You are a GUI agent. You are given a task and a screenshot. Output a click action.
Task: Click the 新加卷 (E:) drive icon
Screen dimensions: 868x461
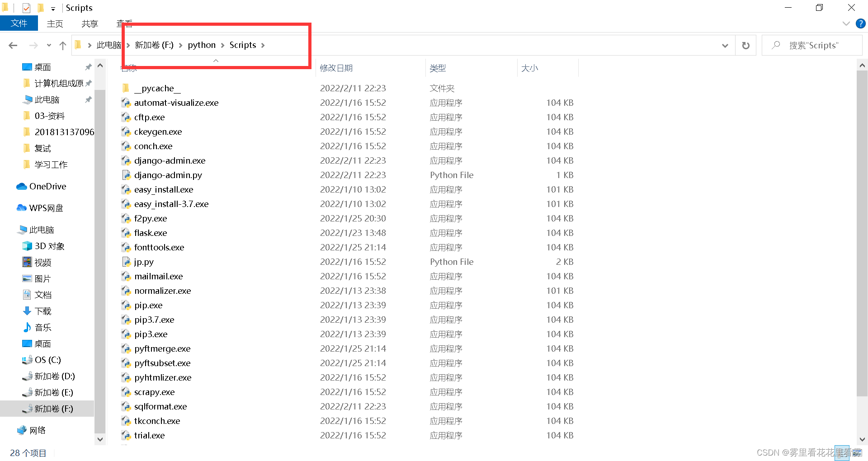click(x=27, y=392)
